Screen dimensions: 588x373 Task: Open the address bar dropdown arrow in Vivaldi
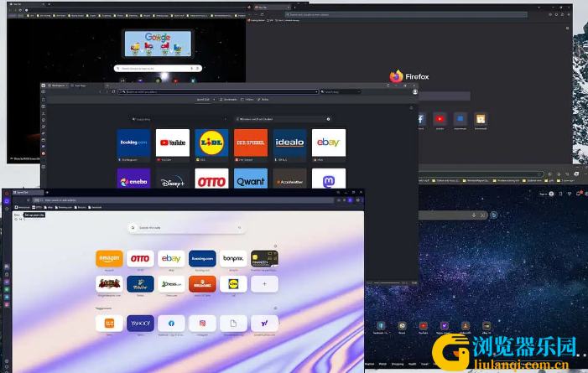316,92
